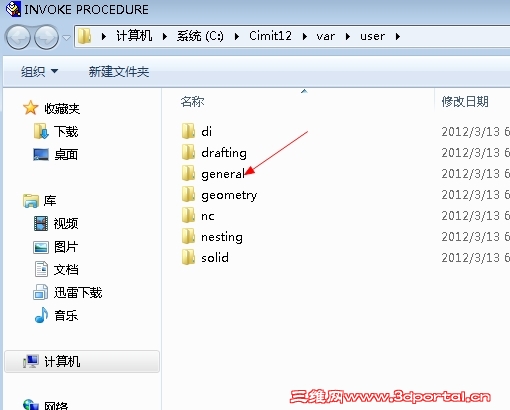The image size is (510, 410).
Task: Click the Back navigation arrow button
Action: 18,37
